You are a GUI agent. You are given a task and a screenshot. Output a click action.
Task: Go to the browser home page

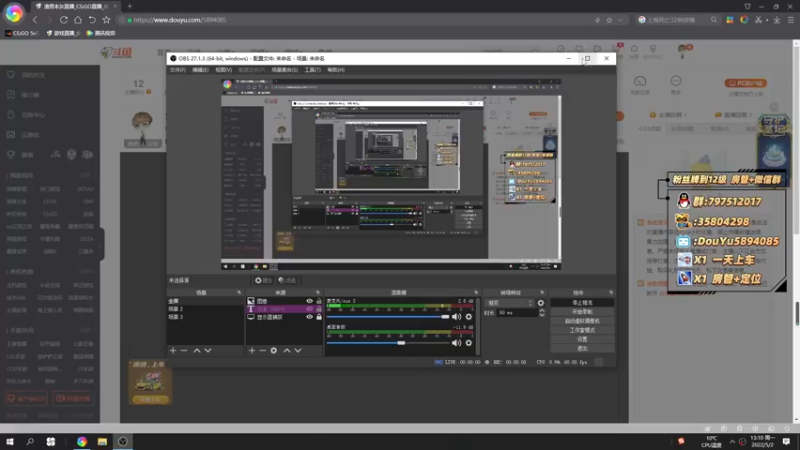78,20
